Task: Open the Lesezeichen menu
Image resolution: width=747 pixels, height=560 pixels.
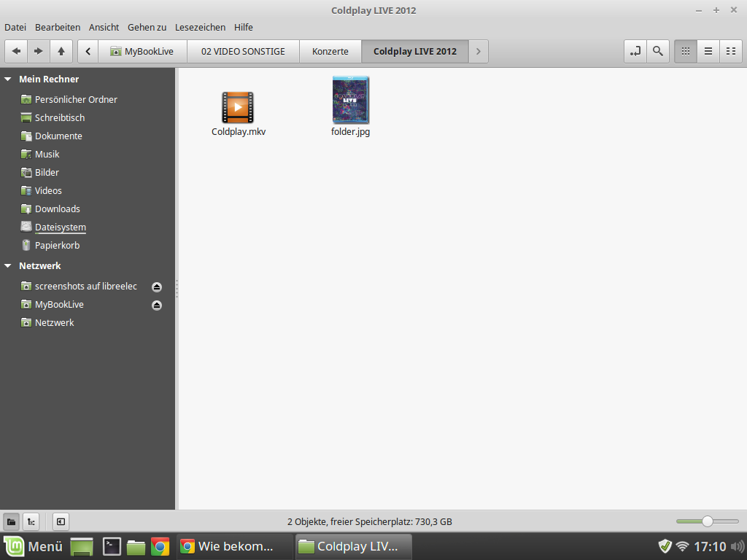Action: (200, 27)
